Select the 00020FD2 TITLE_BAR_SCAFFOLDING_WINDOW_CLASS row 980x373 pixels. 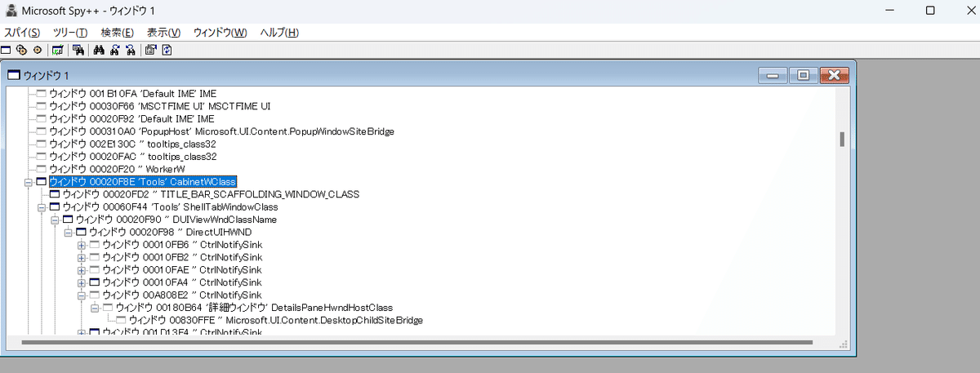tap(211, 194)
